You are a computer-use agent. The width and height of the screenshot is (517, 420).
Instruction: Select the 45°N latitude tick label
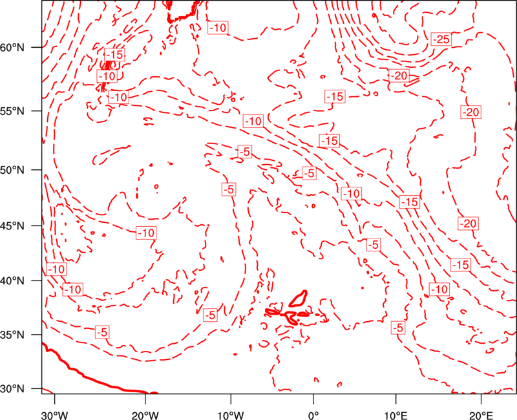(12, 226)
